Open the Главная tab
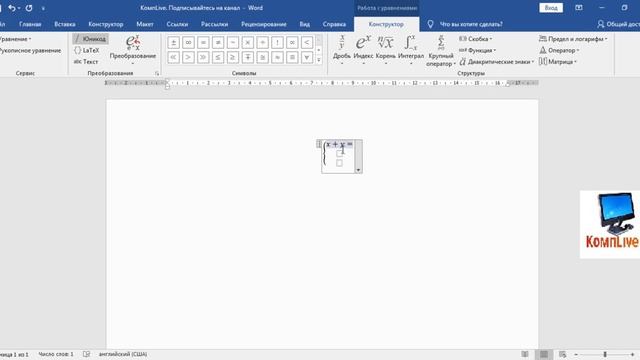Screen dimensions: 640x360 30,24
